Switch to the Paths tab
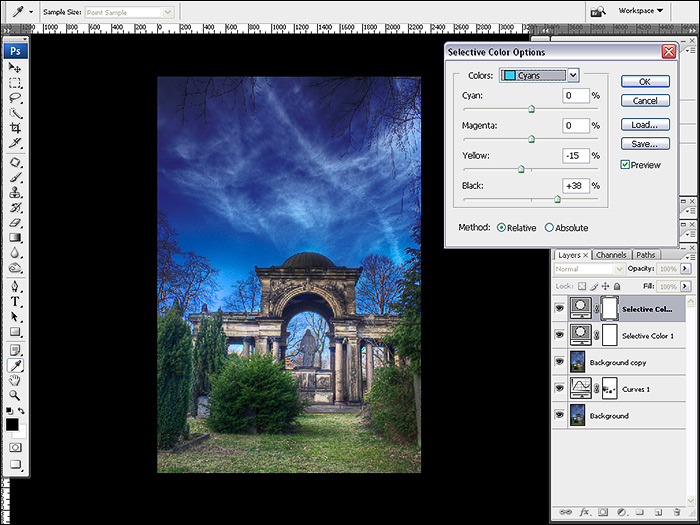 tap(646, 255)
